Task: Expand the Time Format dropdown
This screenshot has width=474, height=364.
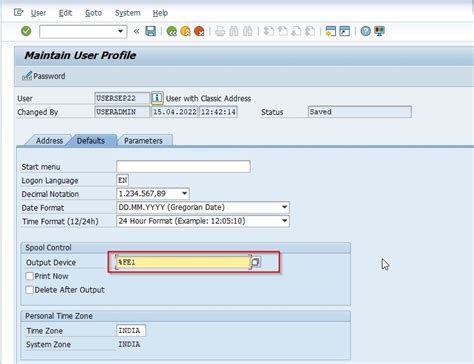Action: [x=284, y=221]
